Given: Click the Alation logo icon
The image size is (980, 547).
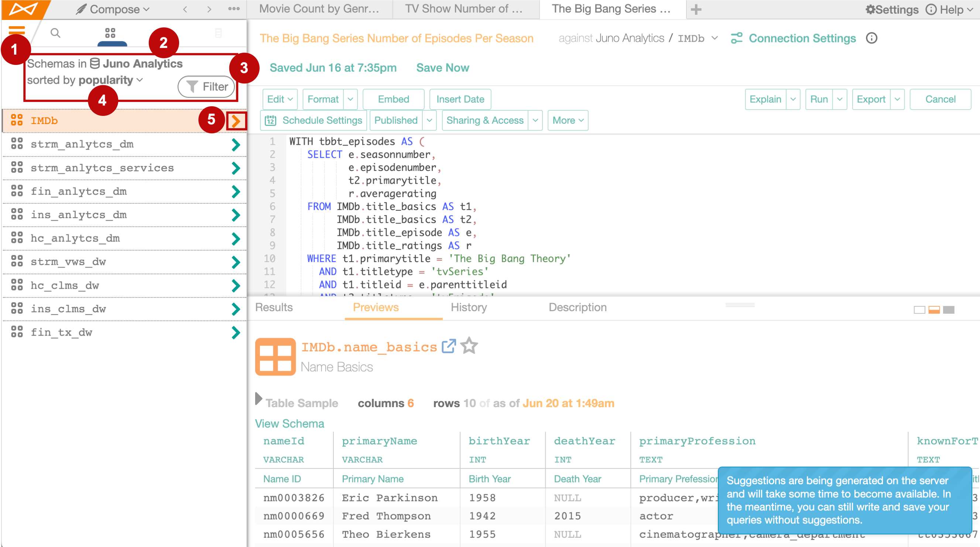Looking at the screenshot, I should click(24, 9).
